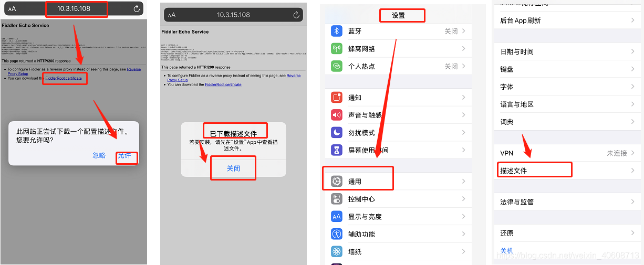Open 后台 App刷新 in General settings
Image resolution: width=644 pixels, height=265 pixels.
pyautogui.click(x=567, y=20)
